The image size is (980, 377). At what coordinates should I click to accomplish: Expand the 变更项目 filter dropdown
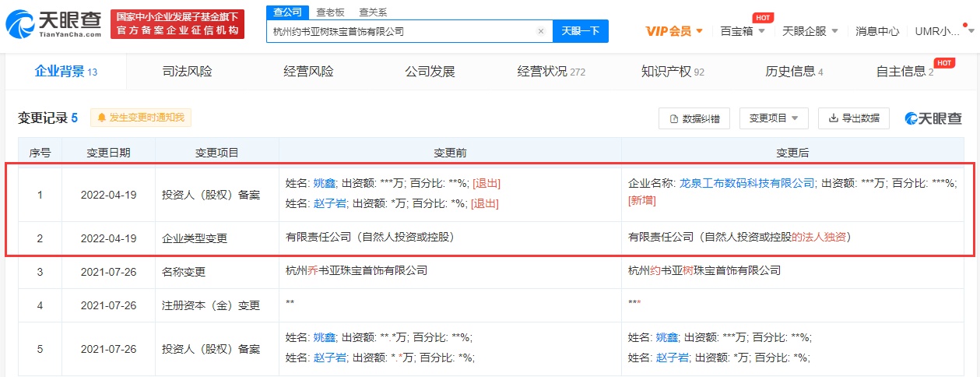774,118
